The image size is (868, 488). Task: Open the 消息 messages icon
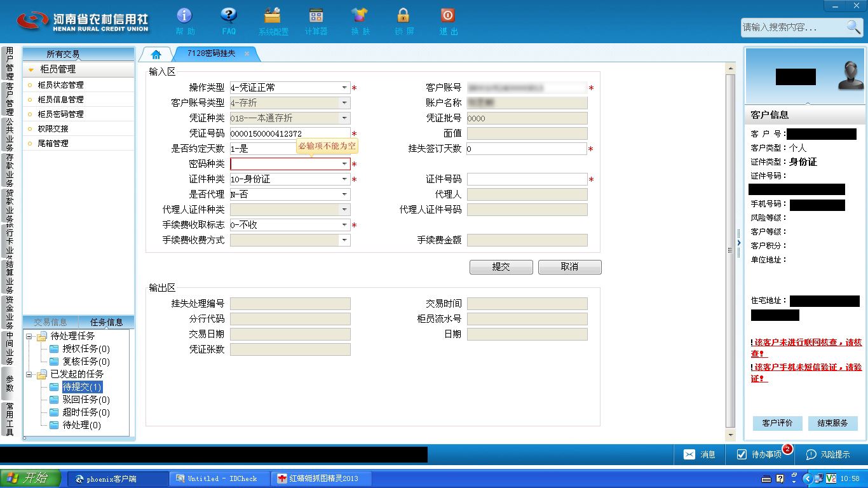tap(689, 454)
